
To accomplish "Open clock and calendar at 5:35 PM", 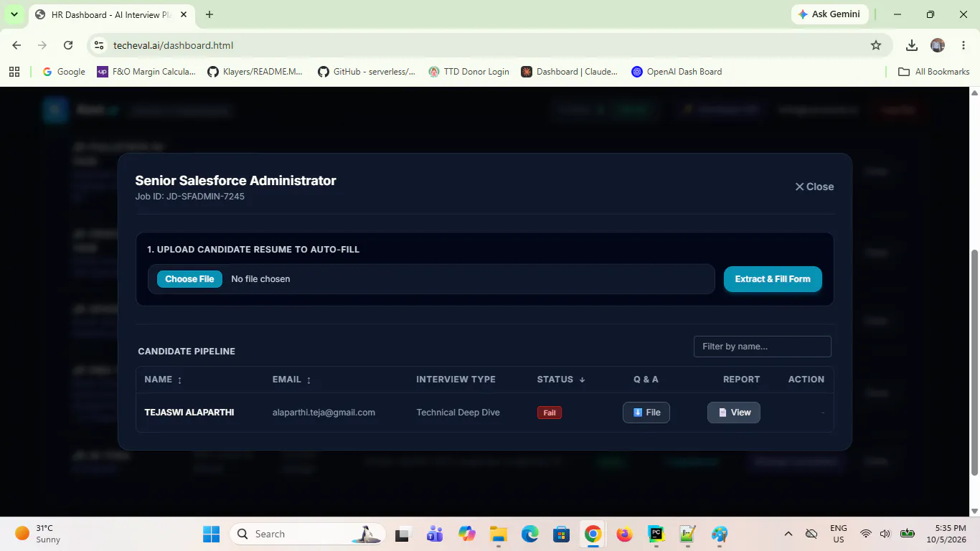I will coord(946,534).
